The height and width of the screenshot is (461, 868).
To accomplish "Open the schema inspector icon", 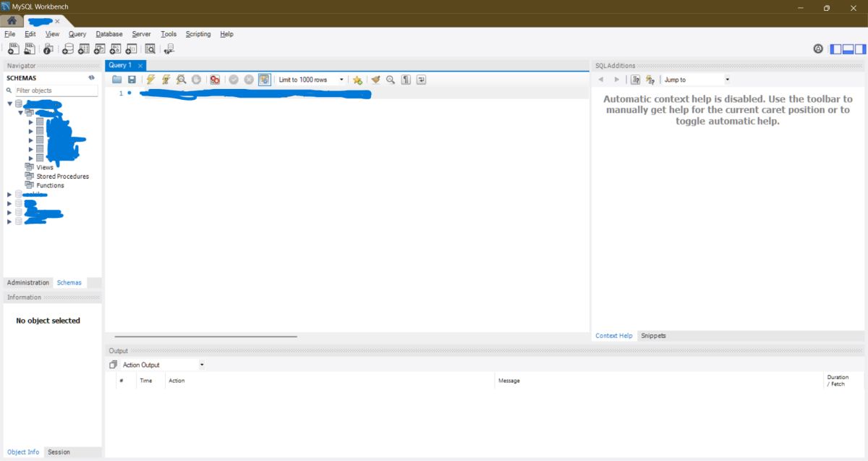I will (48, 49).
